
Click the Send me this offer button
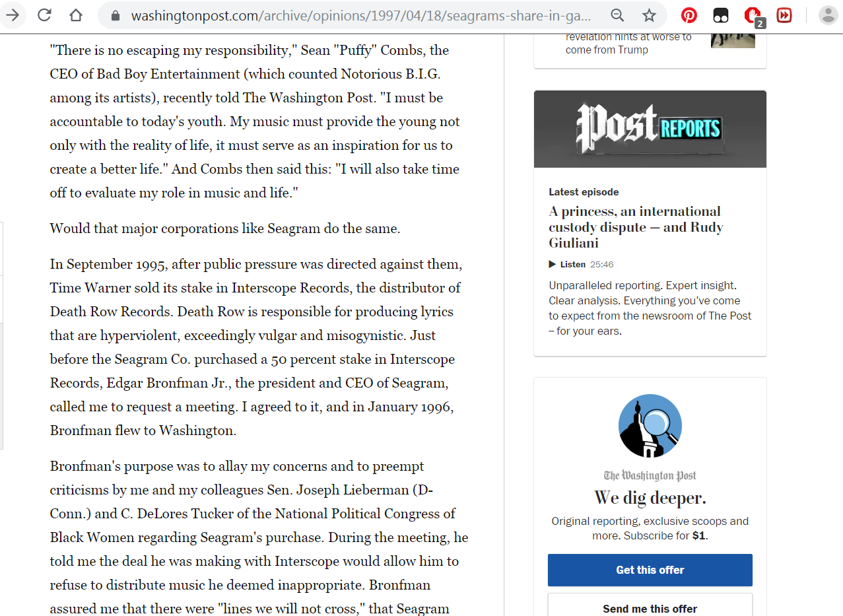click(x=650, y=605)
